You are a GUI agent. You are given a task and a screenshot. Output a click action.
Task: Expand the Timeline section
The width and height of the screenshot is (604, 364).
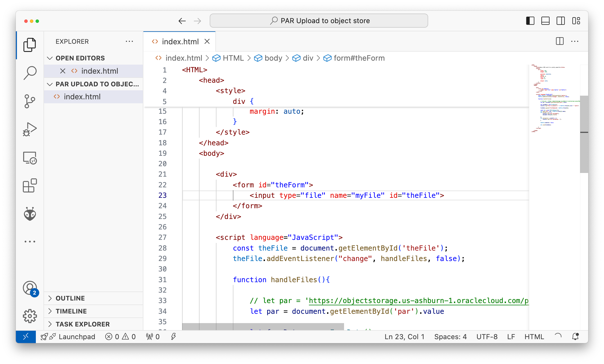71,311
